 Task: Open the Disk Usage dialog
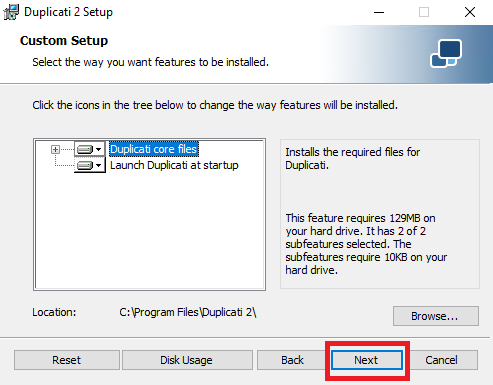(187, 360)
